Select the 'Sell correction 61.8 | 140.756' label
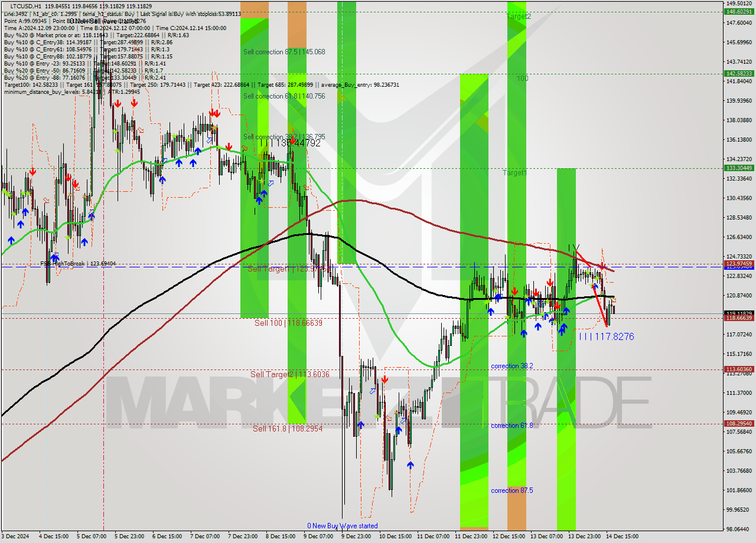756x543 pixels. (x=284, y=96)
